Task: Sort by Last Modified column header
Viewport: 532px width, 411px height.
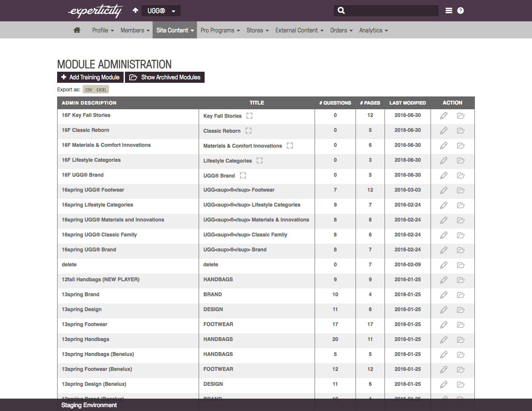Action: click(408, 103)
